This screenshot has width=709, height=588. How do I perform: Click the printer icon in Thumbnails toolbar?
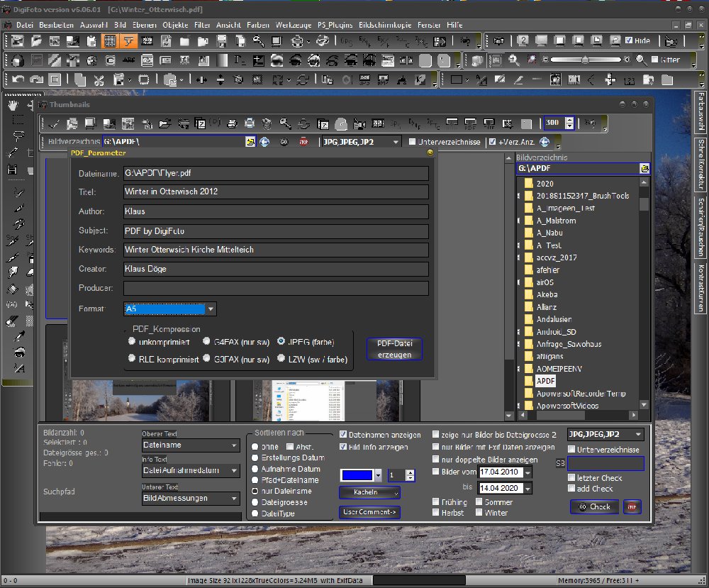tap(250, 123)
